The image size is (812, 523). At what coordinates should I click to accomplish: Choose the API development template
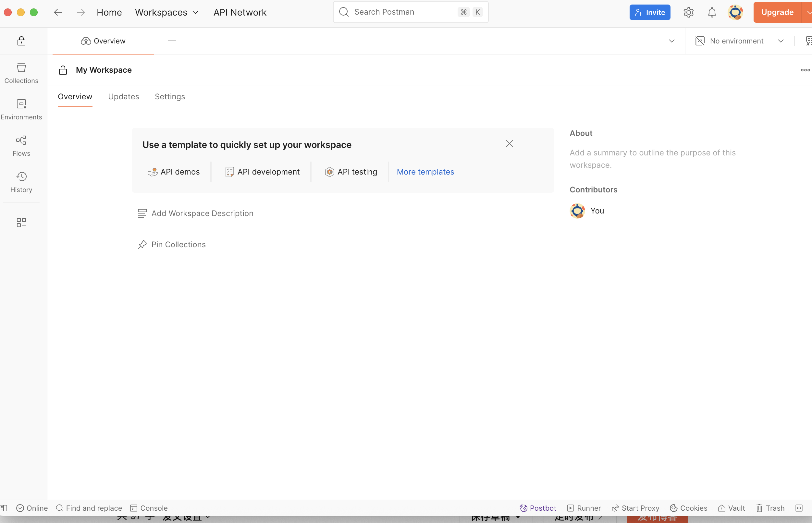pyautogui.click(x=262, y=172)
